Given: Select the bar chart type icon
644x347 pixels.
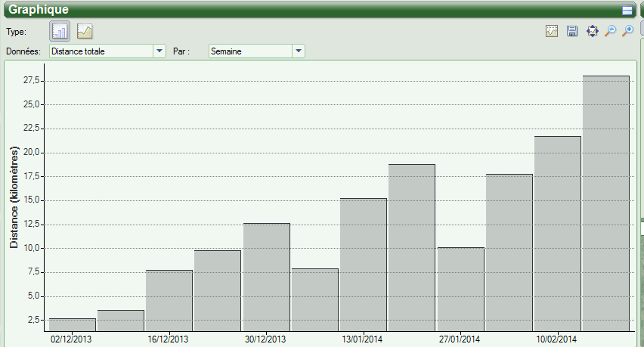Looking at the screenshot, I should 60,31.
